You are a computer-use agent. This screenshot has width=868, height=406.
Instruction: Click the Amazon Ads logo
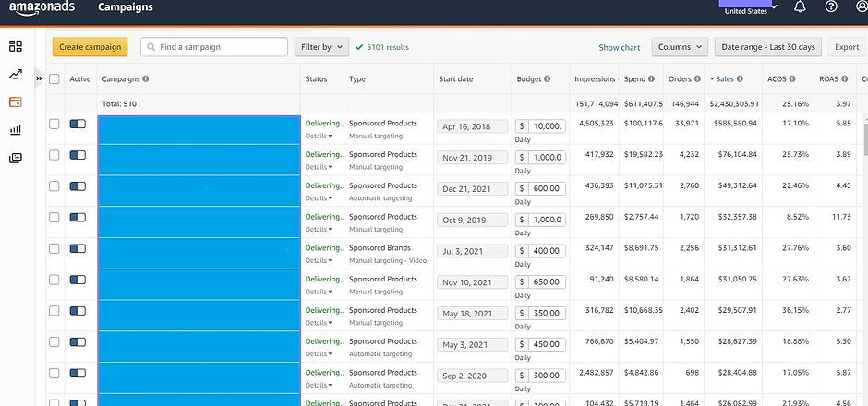[x=42, y=7]
